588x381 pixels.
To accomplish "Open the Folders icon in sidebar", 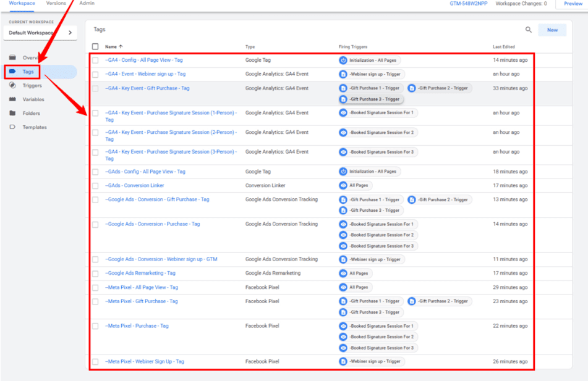I will (x=12, y=114).
